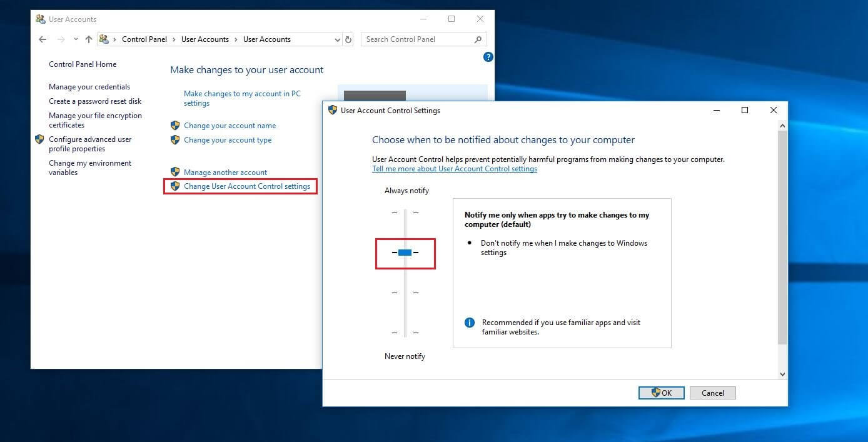This screenshot has height=442, width=868.
Task: Click scroll down arrow in UAC dialog
Action: [x=782, y=374]
